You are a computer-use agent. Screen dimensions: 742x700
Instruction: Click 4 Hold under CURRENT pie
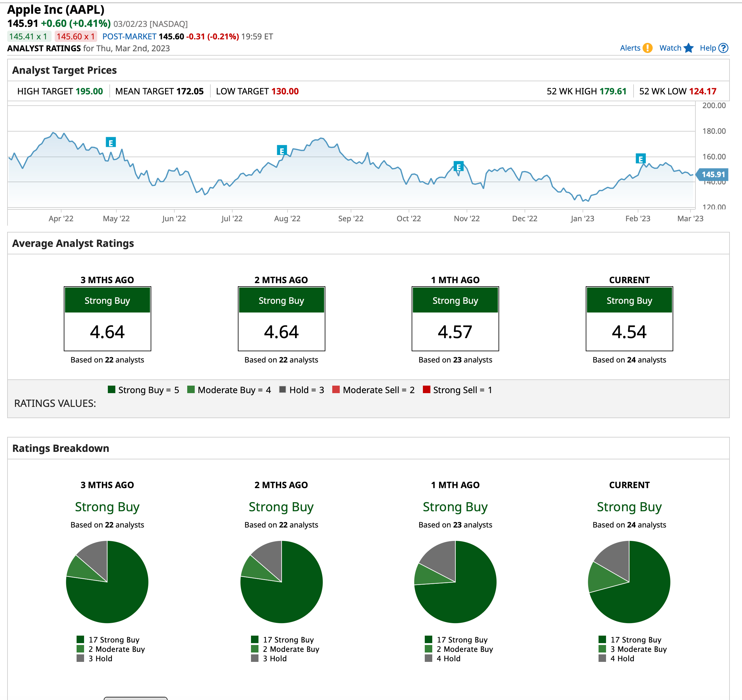point(617,658)
